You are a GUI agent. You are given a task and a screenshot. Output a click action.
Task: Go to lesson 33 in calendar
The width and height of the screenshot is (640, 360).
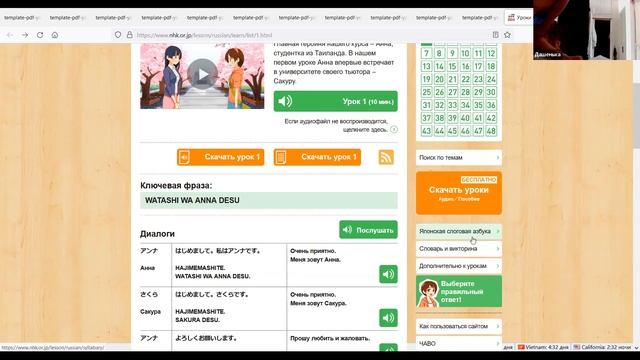452,105
